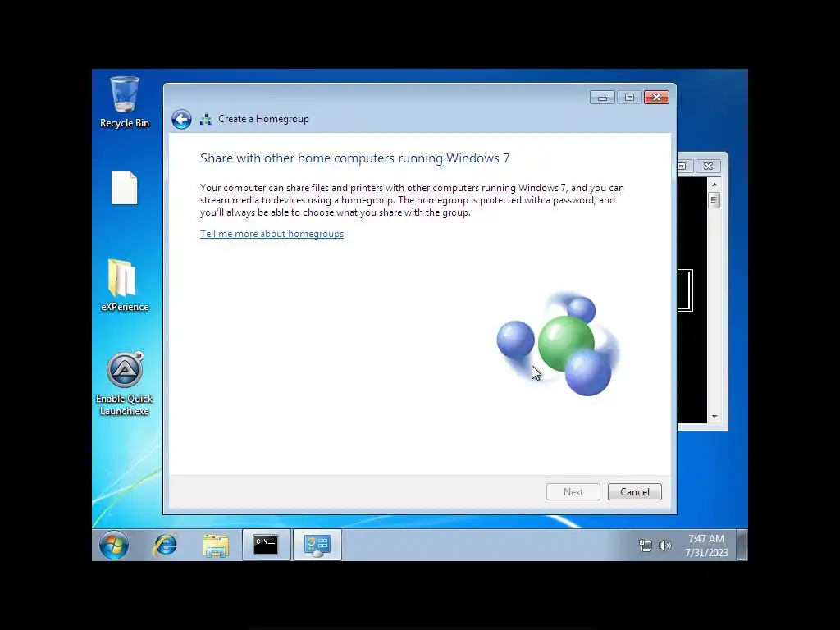Click the Show Desktop strip at taskbar end
840x630 pixels.
pyautogui.click(x=742, y=545)
